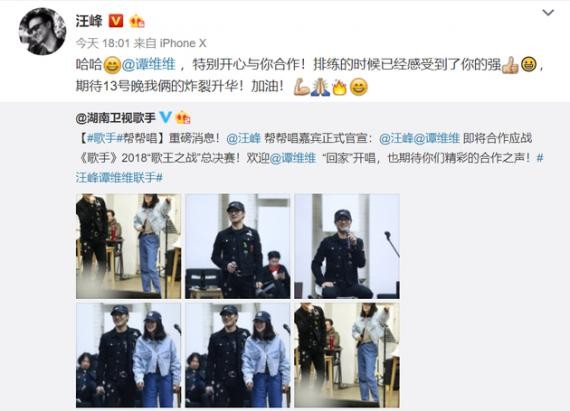Click the blue V badge beside 湖南卫视歌手

(x=166, y=117)
